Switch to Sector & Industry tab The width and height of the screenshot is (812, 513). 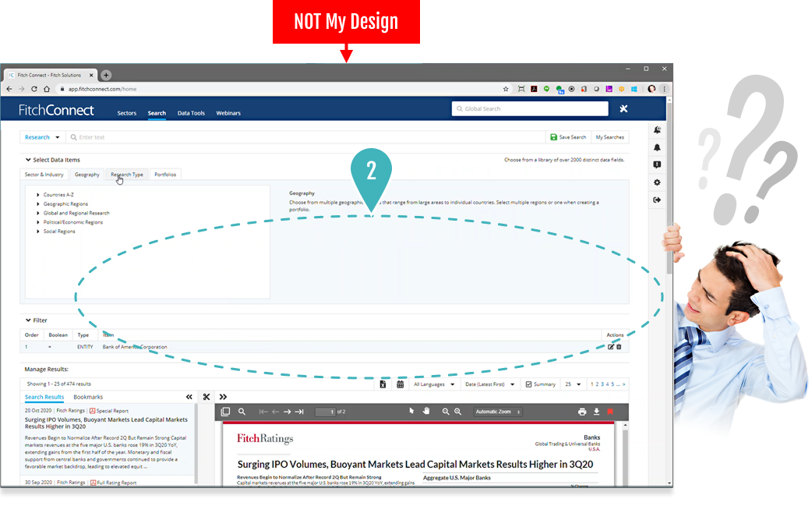pos(44,175)
